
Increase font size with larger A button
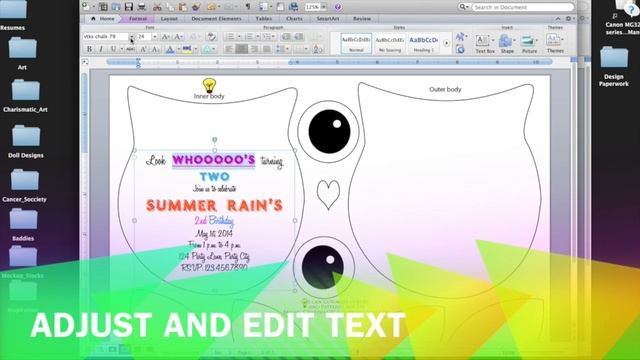click(165, 37)
